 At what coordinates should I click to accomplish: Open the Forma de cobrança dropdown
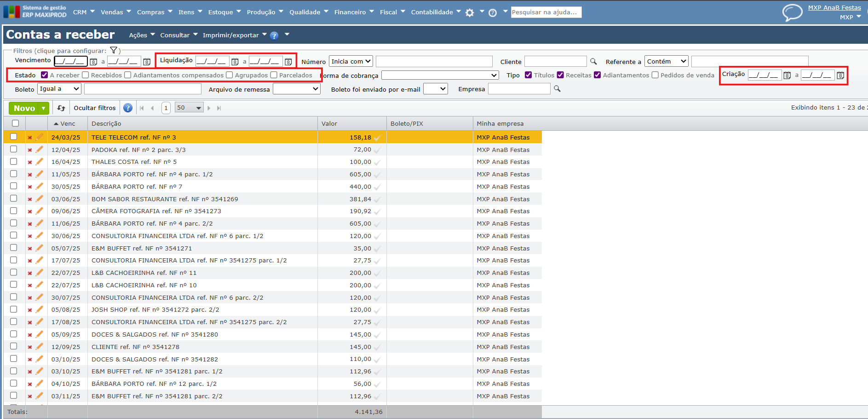click(x=440, y=75)
